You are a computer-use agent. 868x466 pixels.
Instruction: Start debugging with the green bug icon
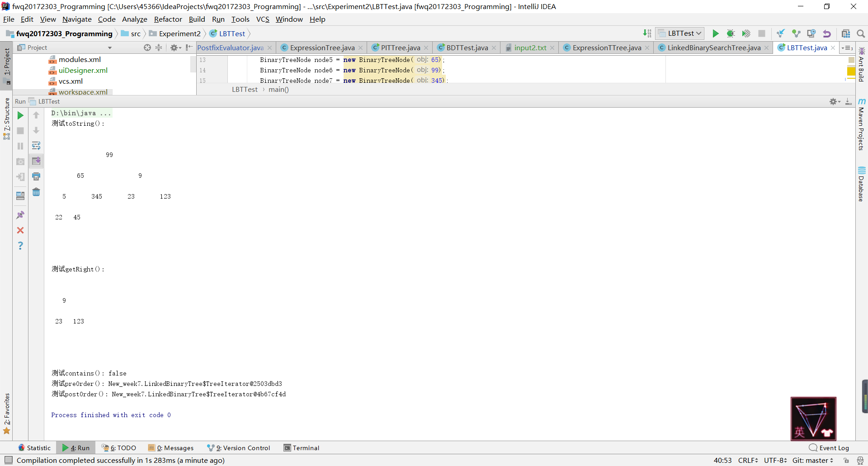[x=731, y=33]
